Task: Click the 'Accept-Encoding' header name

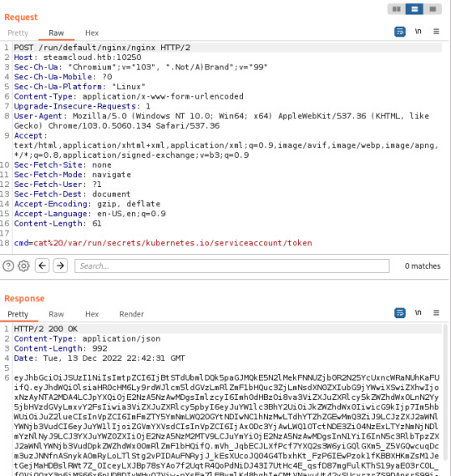Action: click(51, 204)
